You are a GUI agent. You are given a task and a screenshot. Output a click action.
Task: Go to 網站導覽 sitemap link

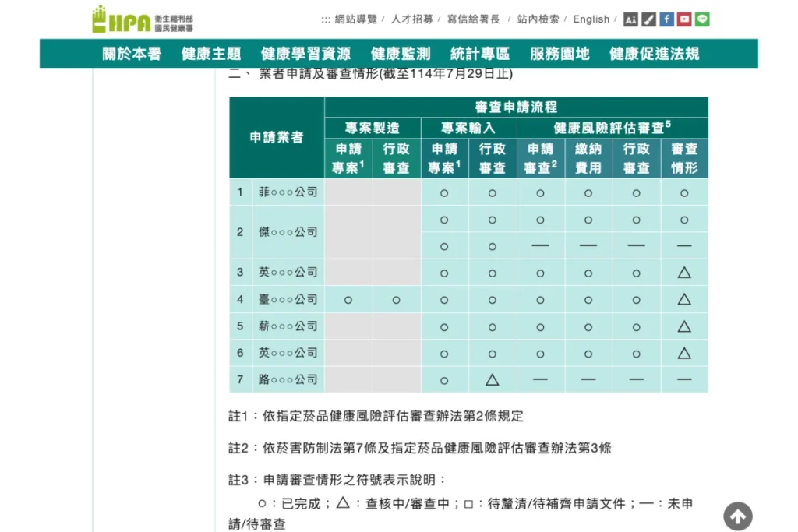356,19
